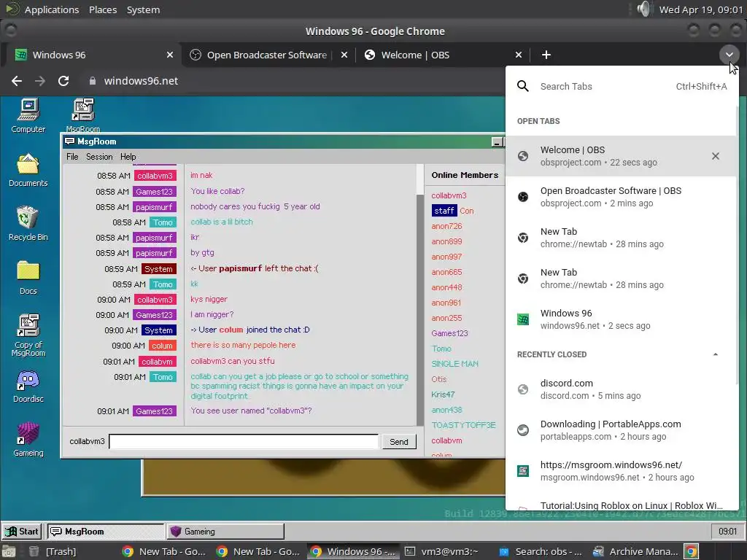Switch to Welcome | OBS tab
Screen dimensions: 747x560
[x=443, y=55]
